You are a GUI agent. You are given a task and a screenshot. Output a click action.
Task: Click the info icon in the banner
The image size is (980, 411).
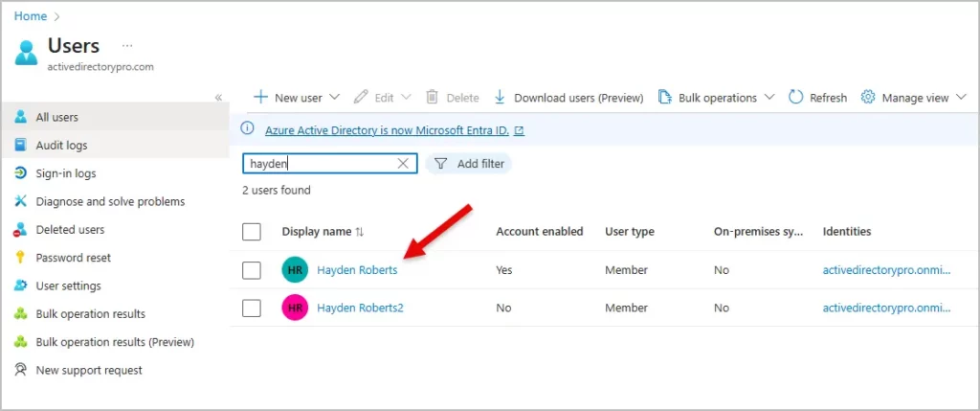pos(248,128)
